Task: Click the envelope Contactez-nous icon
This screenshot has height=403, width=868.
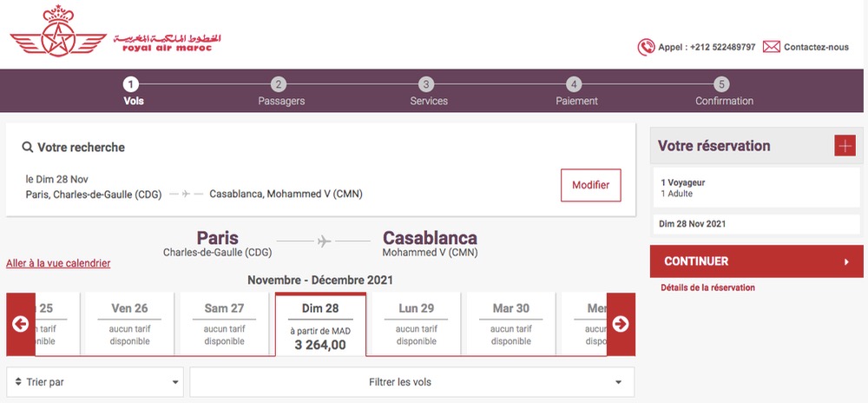Action: tap(771, 47)
